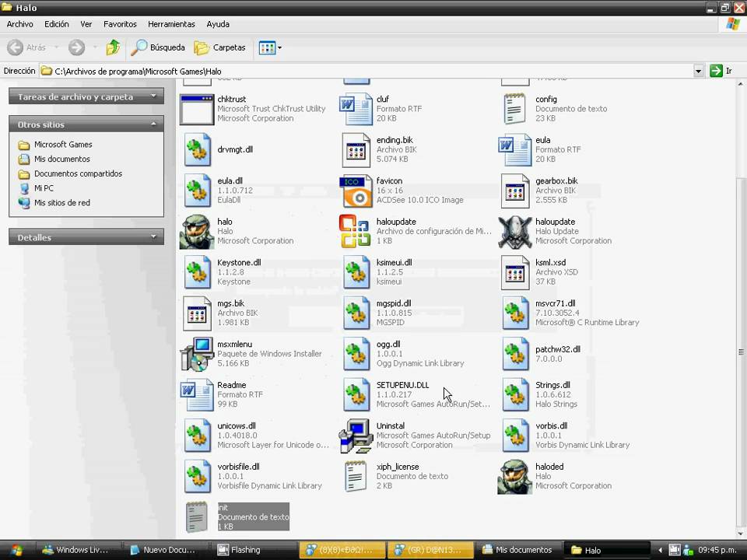The width and height of the screenshot is (747, 560).
Task: Switch to Mis documentos taskbar window
Action: [x=519, y=550]
